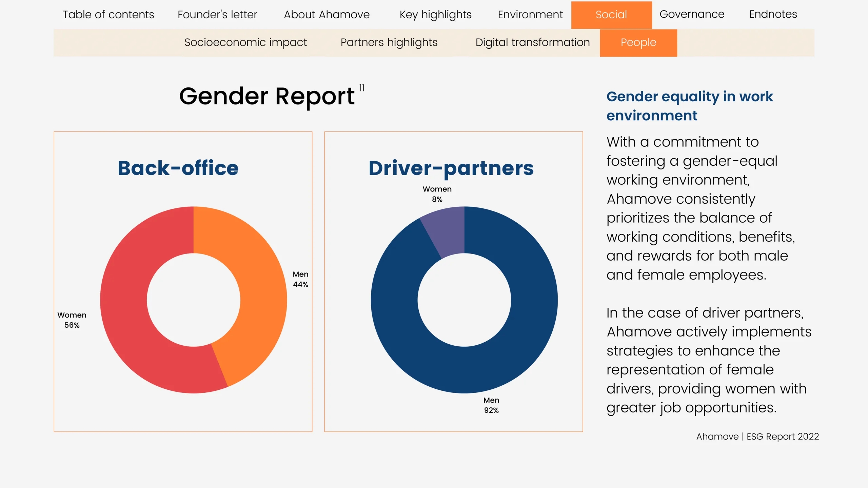This screenshot has height=488, width=868.
Task: Open the Governance tab
Action: pyautogui.click(x=692, y=14)
